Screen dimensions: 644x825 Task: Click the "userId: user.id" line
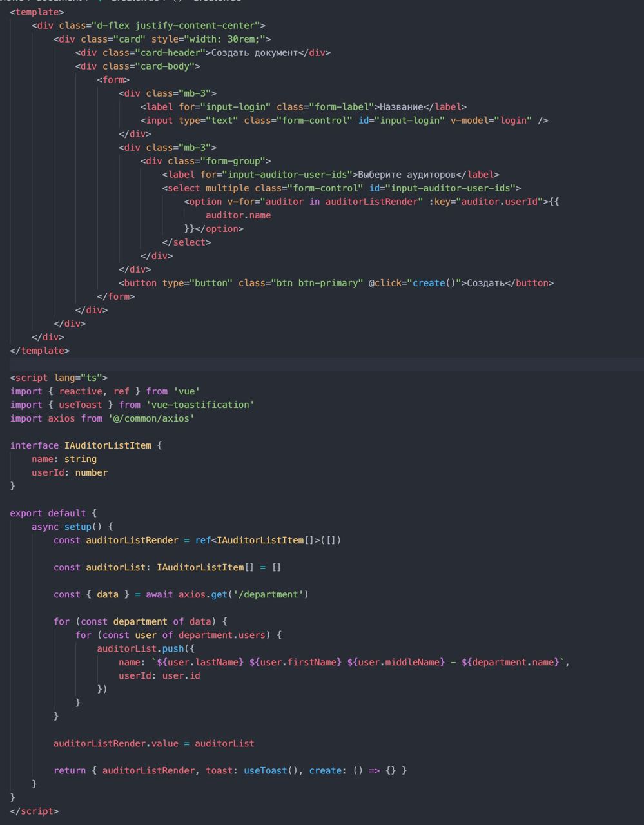point(159,675)
